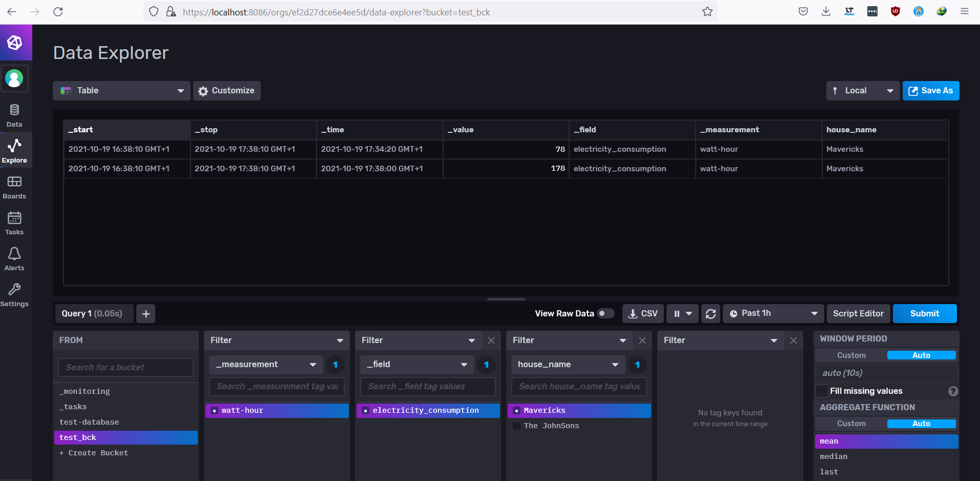Click Save As button
The height and width of the screenshot is (481, 980).
pyautogui.click(x=931, y=91)
